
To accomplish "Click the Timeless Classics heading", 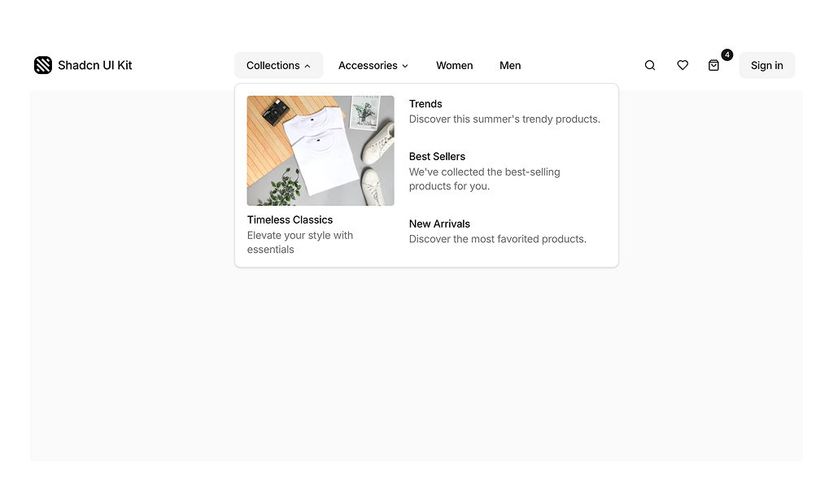I will point(290,219).
